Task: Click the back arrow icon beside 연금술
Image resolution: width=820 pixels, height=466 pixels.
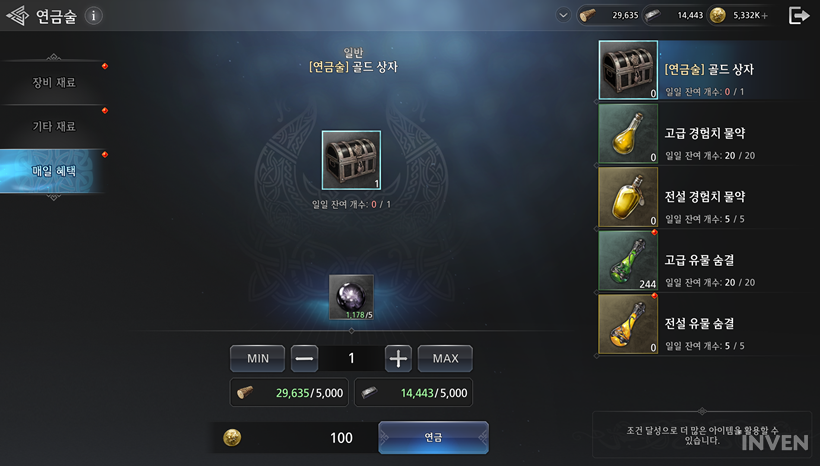Action: [x=17, y=16]
